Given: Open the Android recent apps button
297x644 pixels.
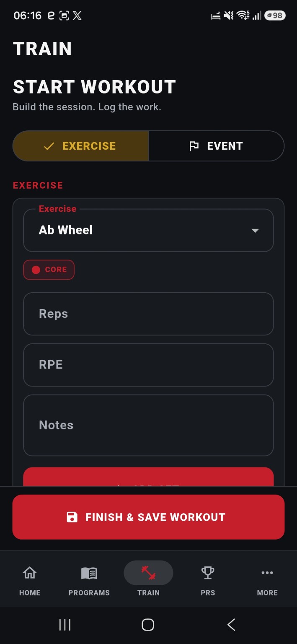Looking at the screenshot, I should pyautogui.click(x=65, y=625).
